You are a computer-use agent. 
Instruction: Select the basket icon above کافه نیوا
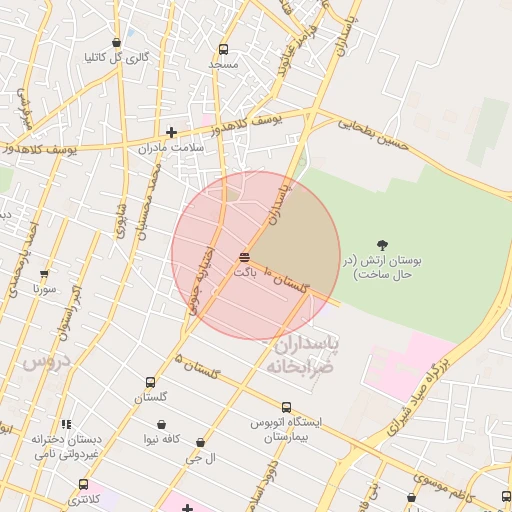coord(162,425)
